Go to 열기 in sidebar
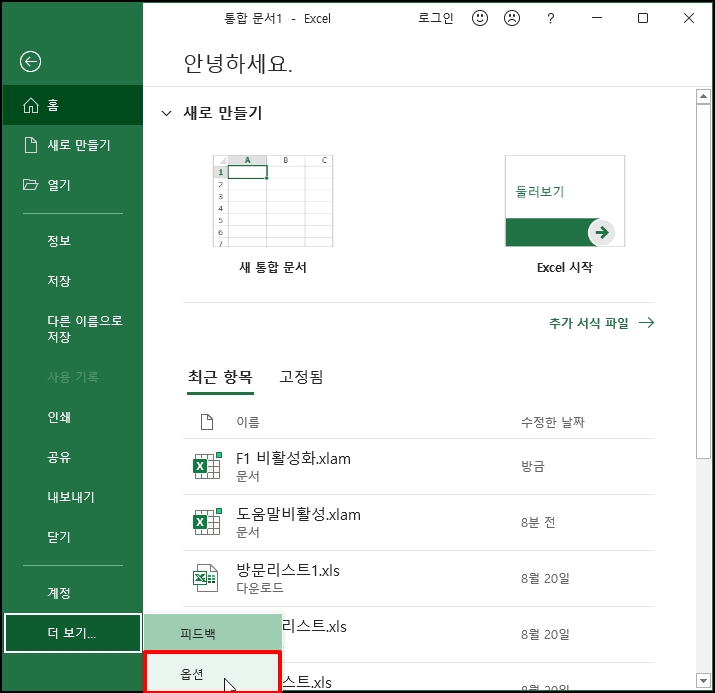The image size is (715, 693). 73,185
